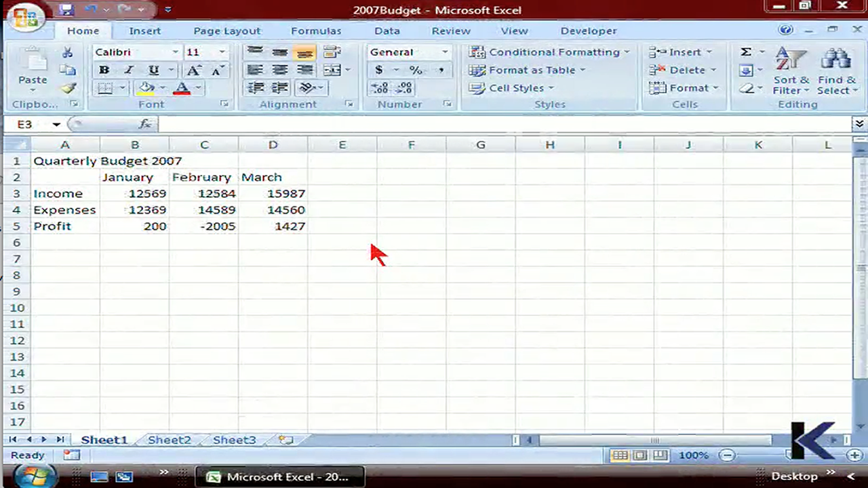Apply Accounting Number Format dollar icon

pyautogui.click(x=379, y=70)
